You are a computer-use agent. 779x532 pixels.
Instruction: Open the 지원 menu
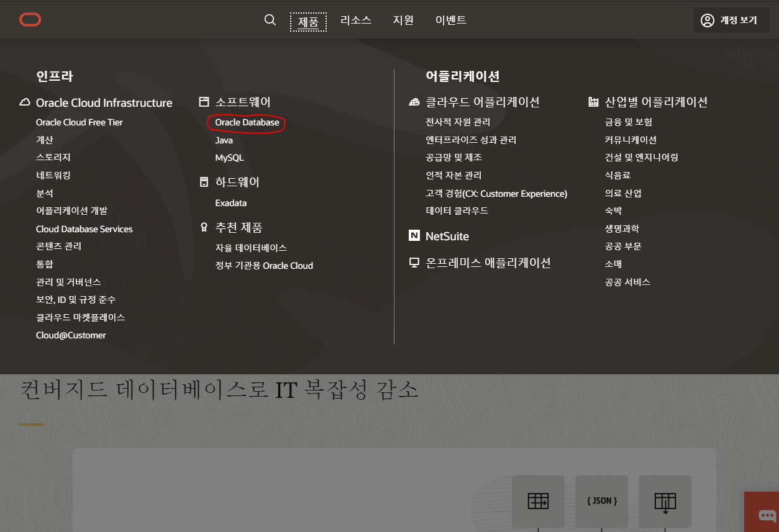coord(403,20)
